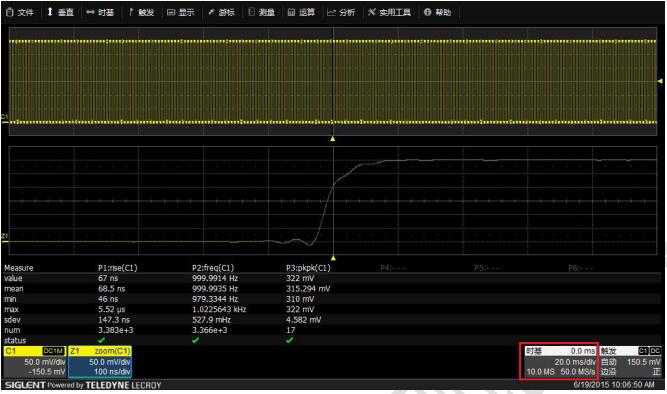This screenshot has height=394, width=667.
Task: Click the 触发 trigger flag icon
Action: [131, 12]
